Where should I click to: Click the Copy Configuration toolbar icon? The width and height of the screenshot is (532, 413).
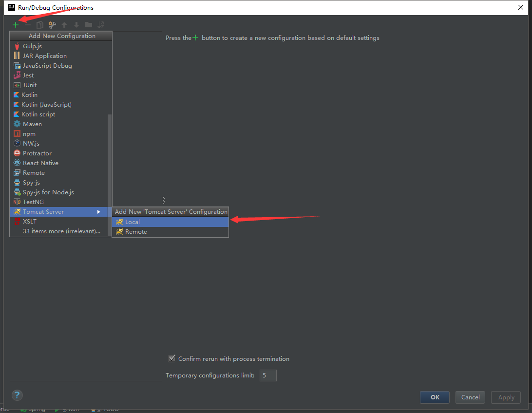click(40, 25)
